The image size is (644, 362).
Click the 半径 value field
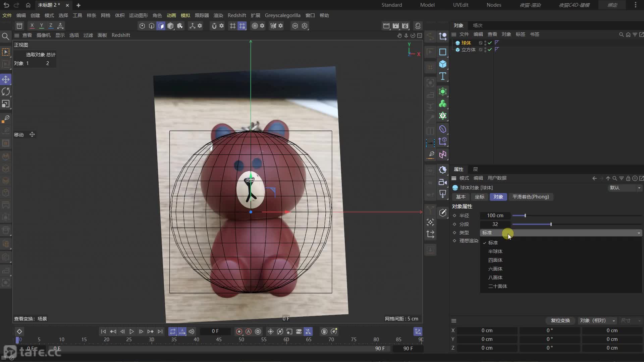(495, 216)
